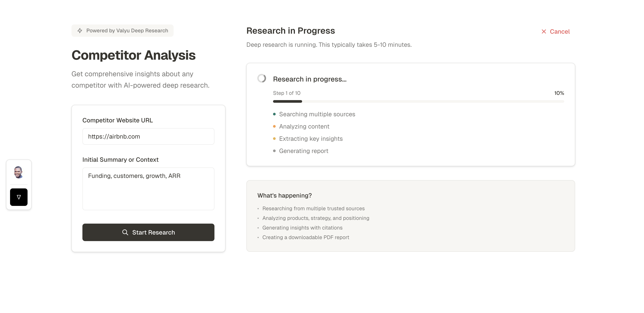Expand the Powered by Valyu Deep Research badge
This screenshot has width=644, height=313.
(122, 31)
